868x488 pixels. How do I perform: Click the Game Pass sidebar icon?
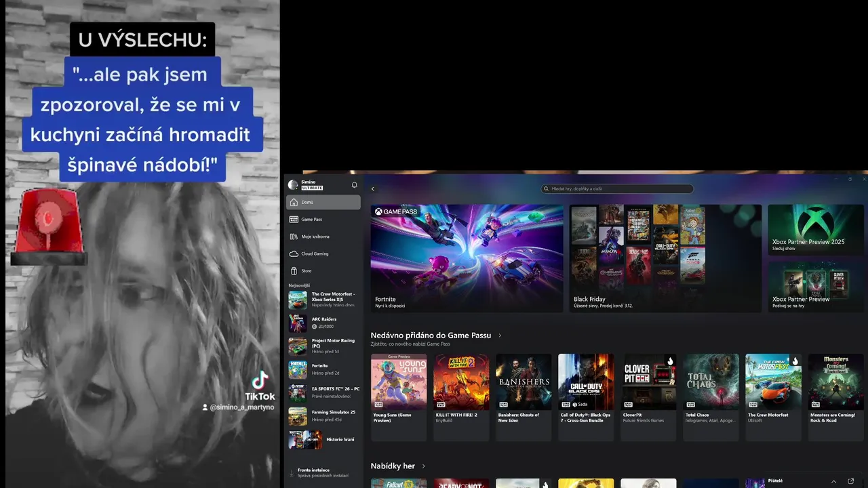(x=294, y=219)
